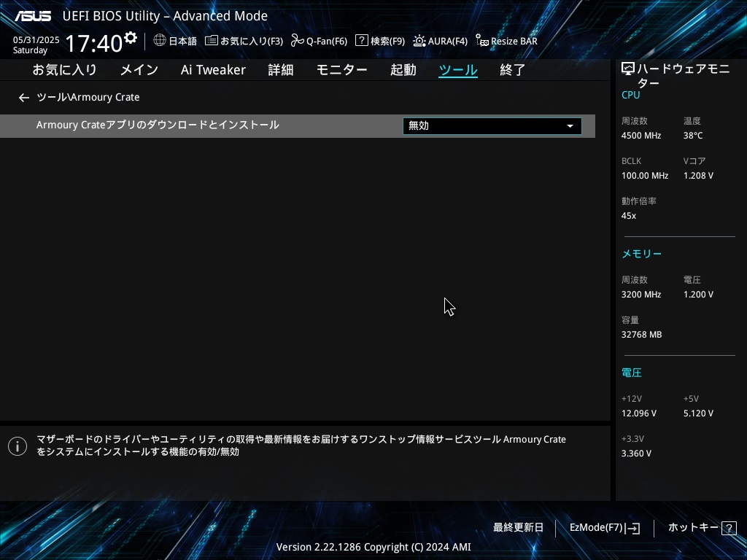
Task: Click the 05/31/2025 date text
Action: point(36,40)
